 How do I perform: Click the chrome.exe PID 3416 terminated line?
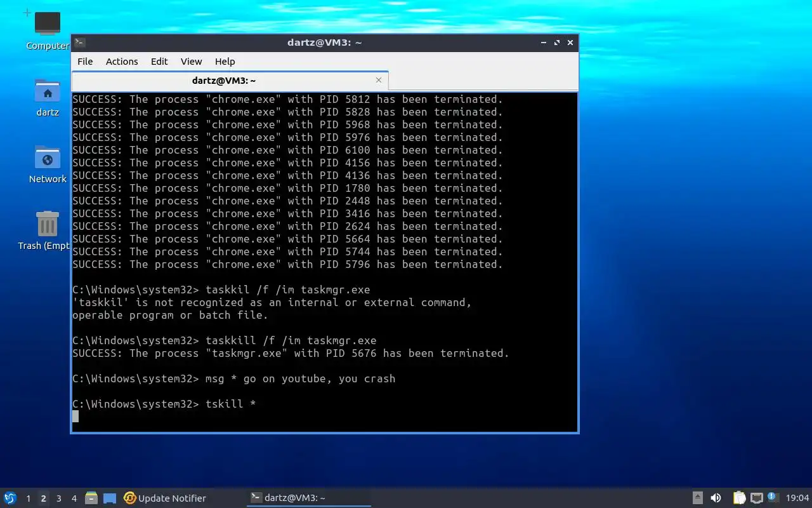click(287, 213)
